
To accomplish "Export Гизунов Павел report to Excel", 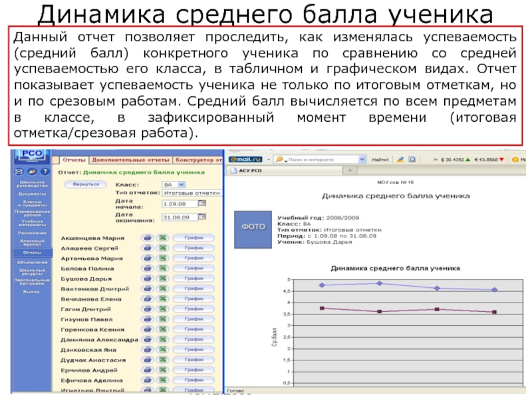I will pyautogui.click(x=163, y=319).
